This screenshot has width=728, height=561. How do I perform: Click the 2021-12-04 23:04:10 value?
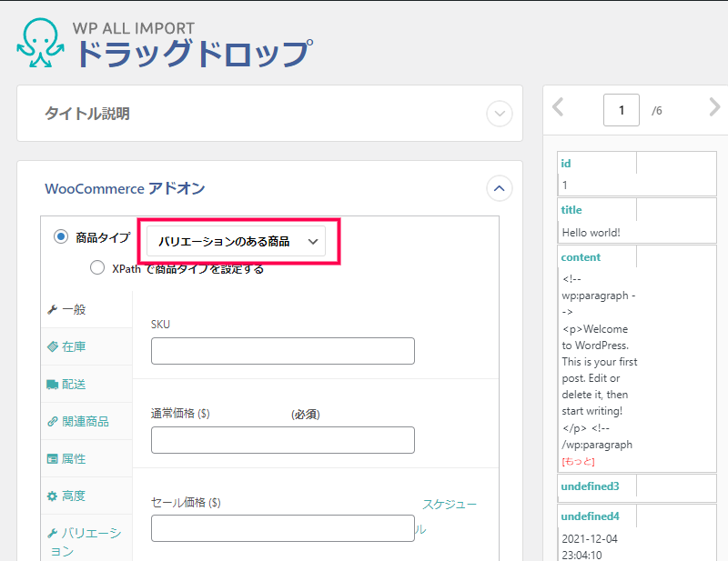point(590,546)
